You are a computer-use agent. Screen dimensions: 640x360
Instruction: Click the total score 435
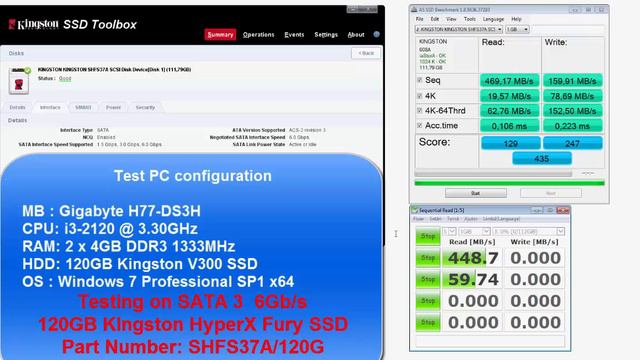tap(542, 158)
